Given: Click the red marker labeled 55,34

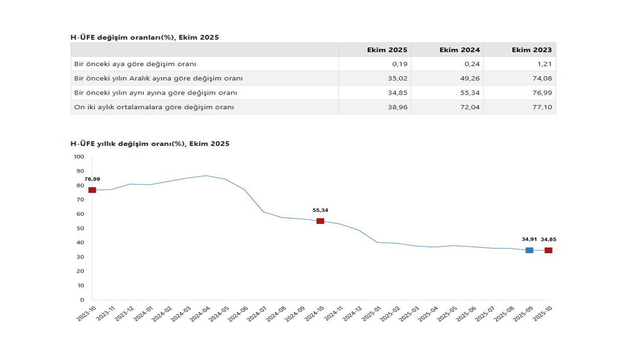Looking at the screenshot, I should [x=320, y=221].
